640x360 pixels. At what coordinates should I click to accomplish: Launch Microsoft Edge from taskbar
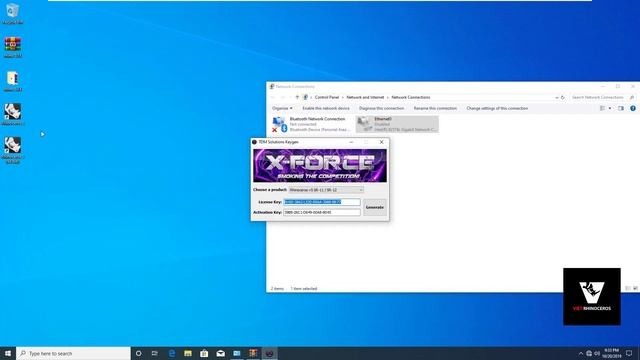[x=172, y=353]
